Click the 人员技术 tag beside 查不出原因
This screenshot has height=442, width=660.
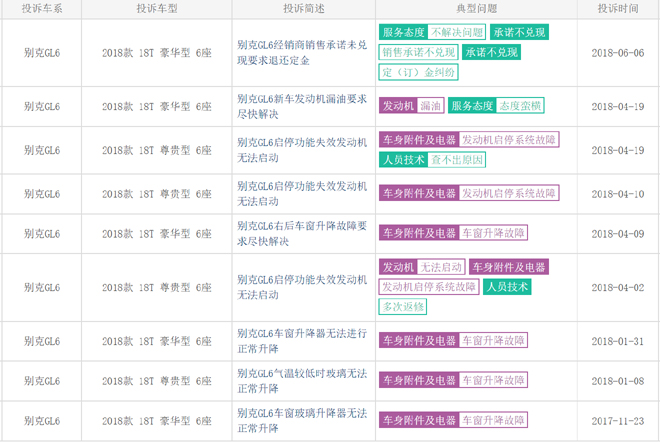point(404,160)
